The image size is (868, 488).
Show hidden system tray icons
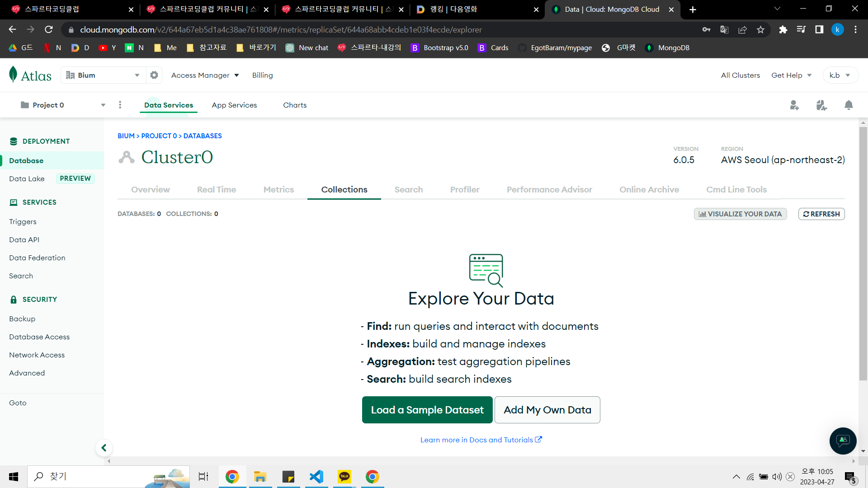[x=736, y=477]
